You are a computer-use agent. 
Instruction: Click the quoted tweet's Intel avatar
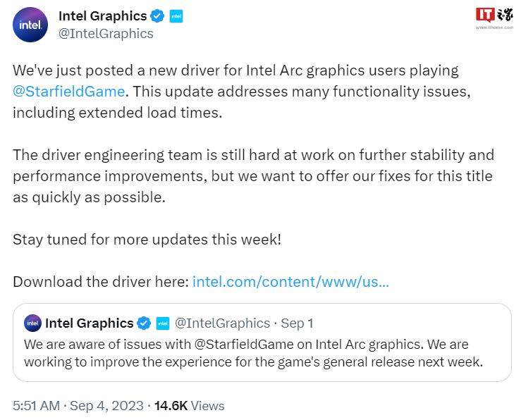32,323
